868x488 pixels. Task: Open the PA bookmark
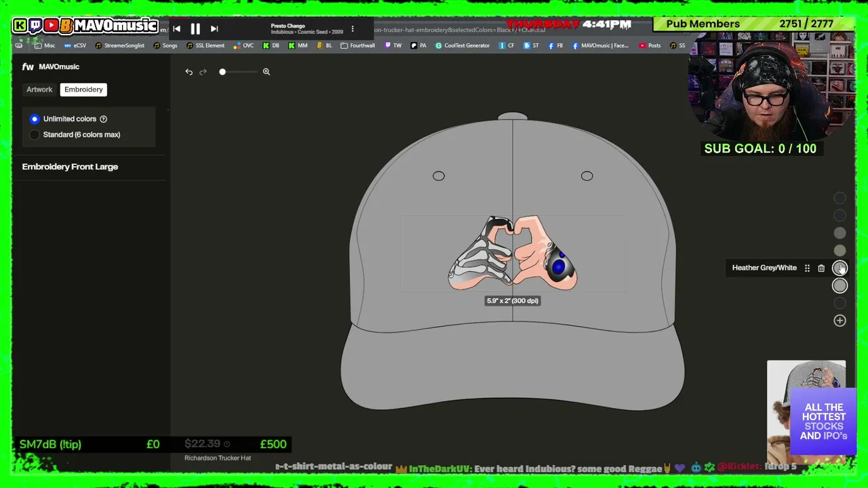point(418,45)
